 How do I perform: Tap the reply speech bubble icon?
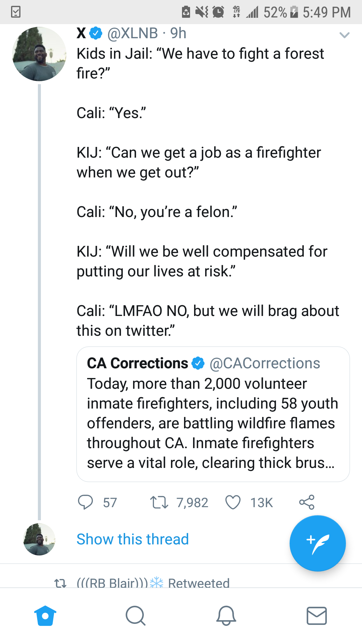85,502
